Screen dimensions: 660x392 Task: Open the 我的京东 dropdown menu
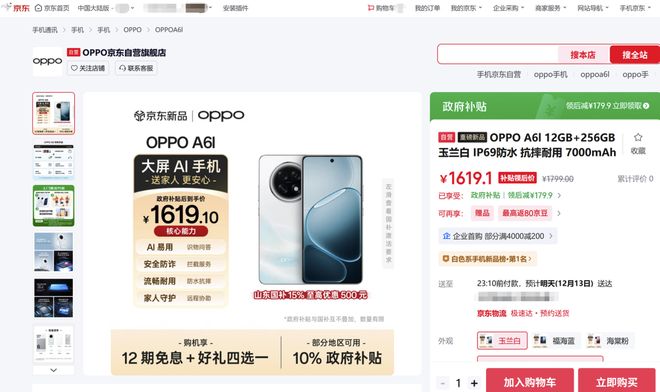click(x=466, y=8)
